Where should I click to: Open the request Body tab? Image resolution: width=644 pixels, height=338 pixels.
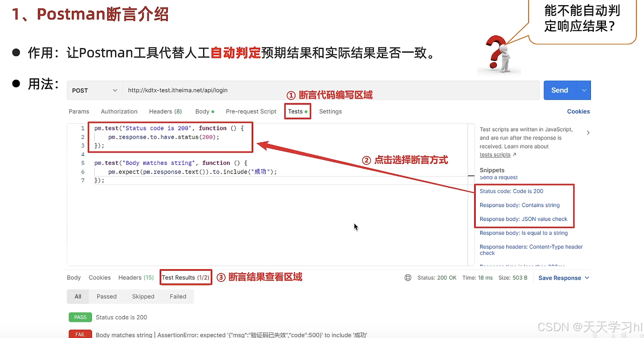coord(205,111)
